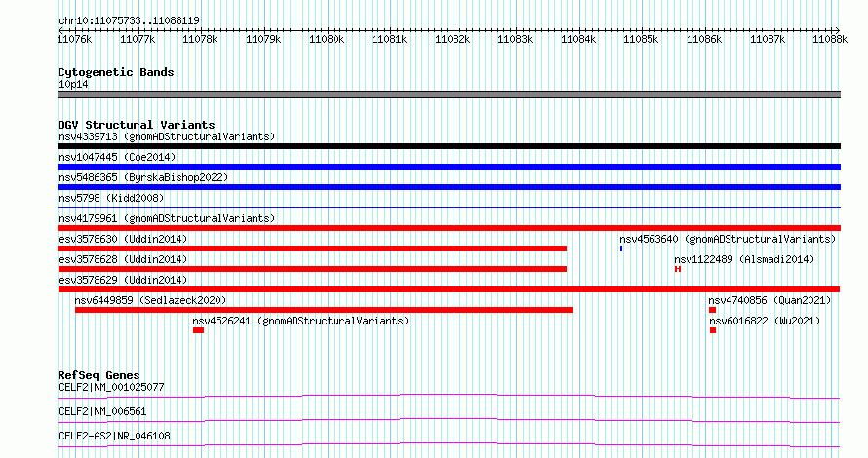868x458 pixels.
Task: Click the small red nsv1122489 marker
Action: tap(678, 269)
